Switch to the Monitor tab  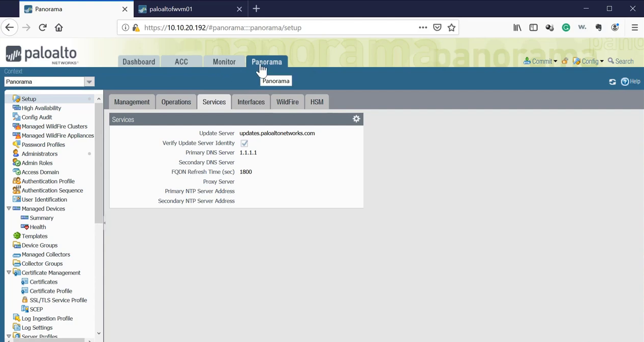tap(224, 61)
